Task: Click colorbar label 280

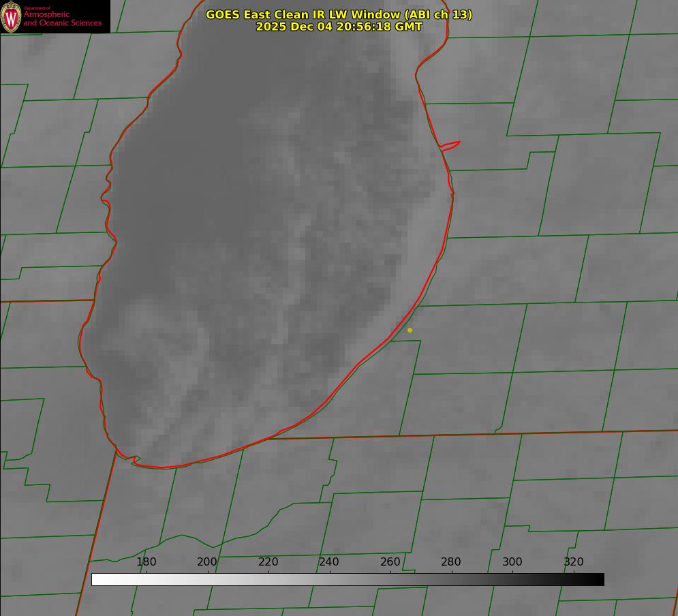Action: click(451, 561)
